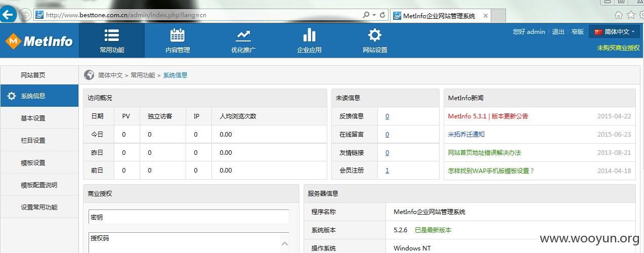Click the 退出 logout link
The image size is (644, 253).
[558, 31]
